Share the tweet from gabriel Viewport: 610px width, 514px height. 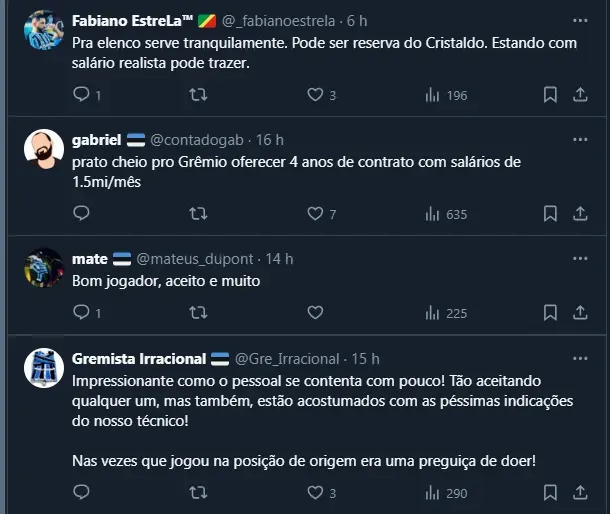(580, 213)
